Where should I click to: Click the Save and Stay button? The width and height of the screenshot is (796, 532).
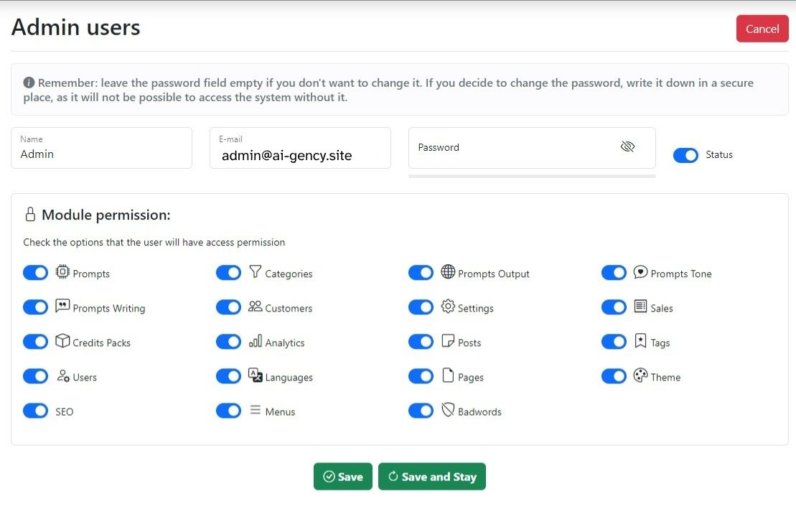[x=432, y=477]
